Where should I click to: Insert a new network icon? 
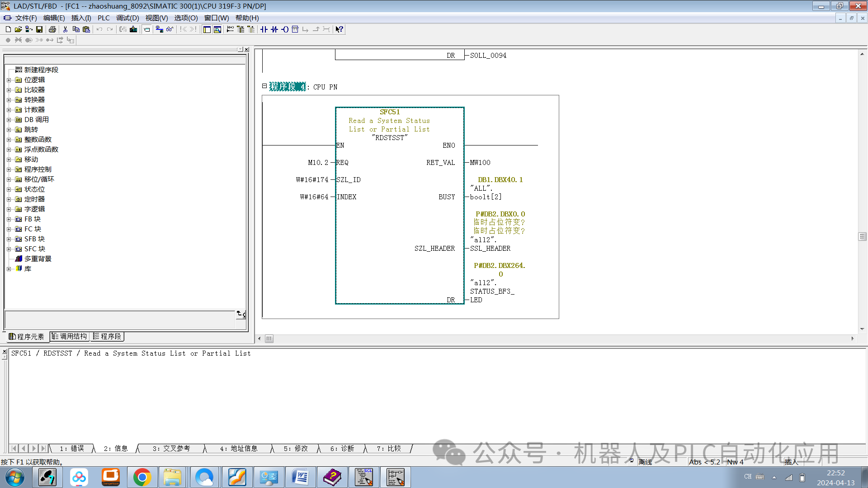(230, 29)
